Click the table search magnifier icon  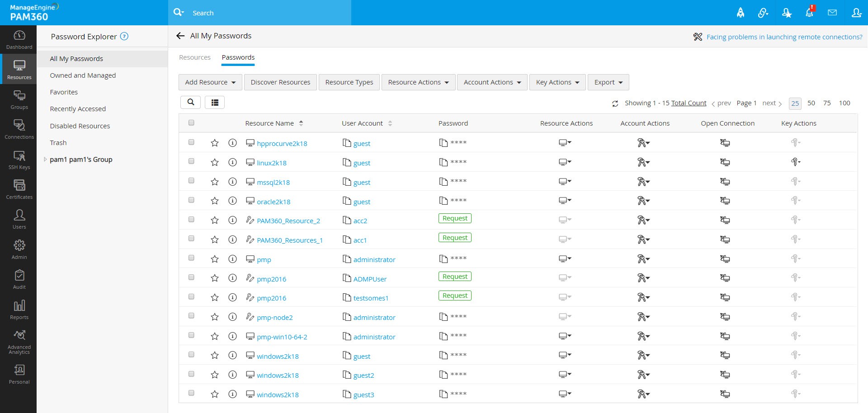click(191, 102)
